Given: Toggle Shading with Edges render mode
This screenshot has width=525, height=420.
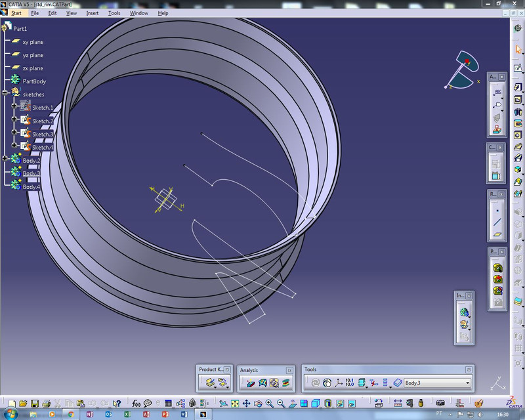Looking at the screenshot, I should click(339, 401).
